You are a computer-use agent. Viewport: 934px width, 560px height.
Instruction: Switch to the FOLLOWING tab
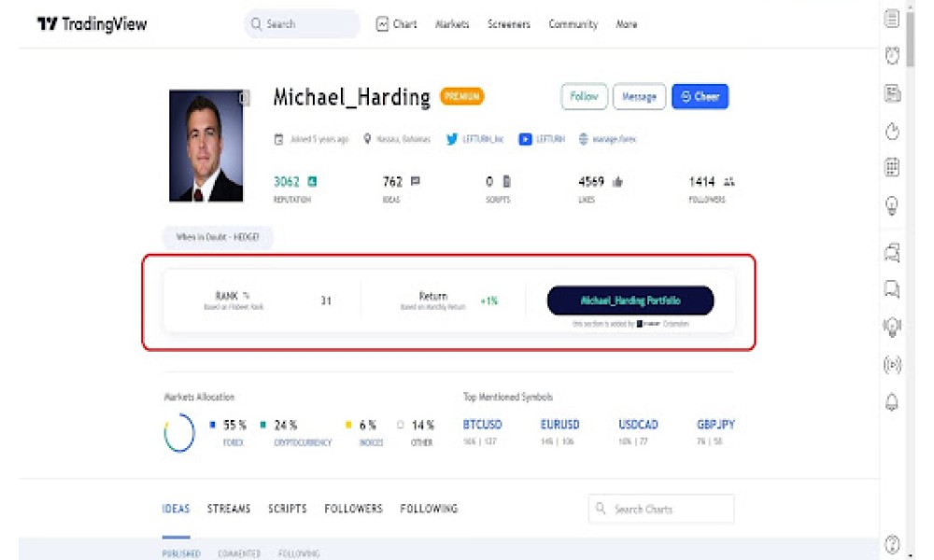coord(429,509)
